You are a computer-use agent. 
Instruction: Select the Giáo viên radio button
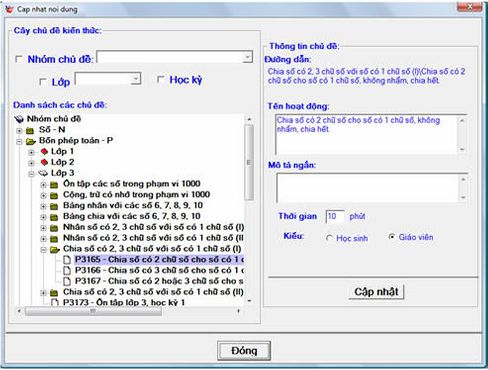(392, 237)
